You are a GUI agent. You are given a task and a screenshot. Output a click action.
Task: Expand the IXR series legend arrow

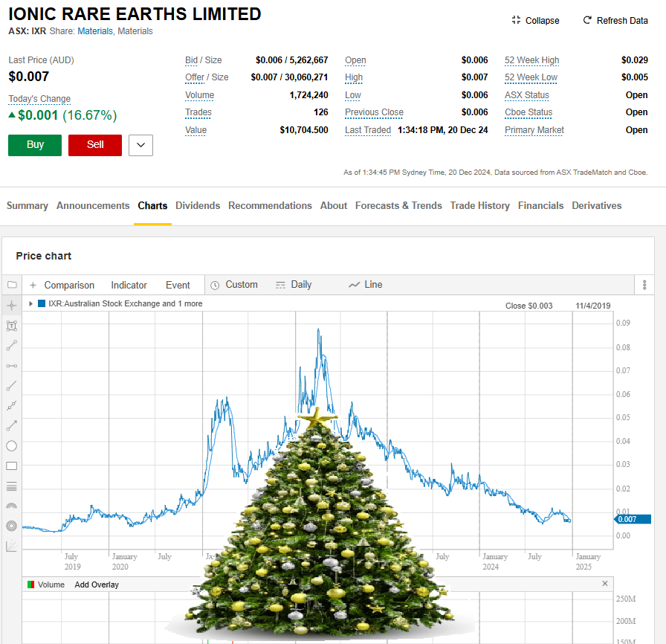[30, 303]
